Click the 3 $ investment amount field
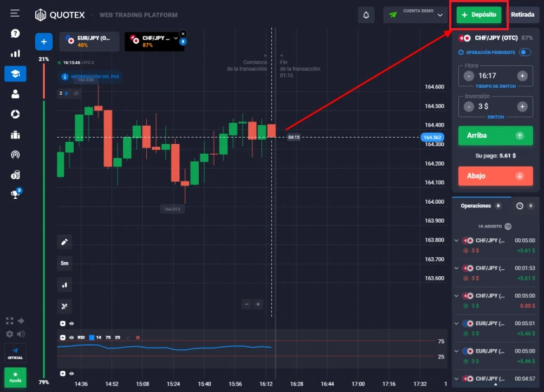This screenshot has width=544, height=392. pyautogui.click(x=496, y=107)
